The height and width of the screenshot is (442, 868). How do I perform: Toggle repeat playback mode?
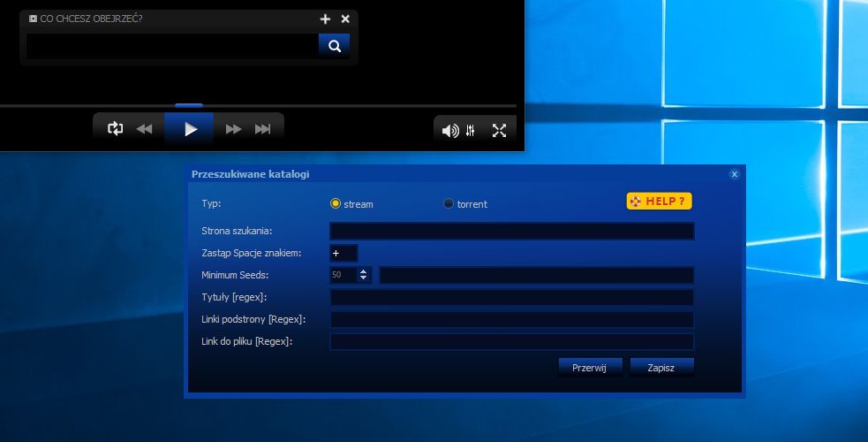pyautogui.click(x=115, y=128)
